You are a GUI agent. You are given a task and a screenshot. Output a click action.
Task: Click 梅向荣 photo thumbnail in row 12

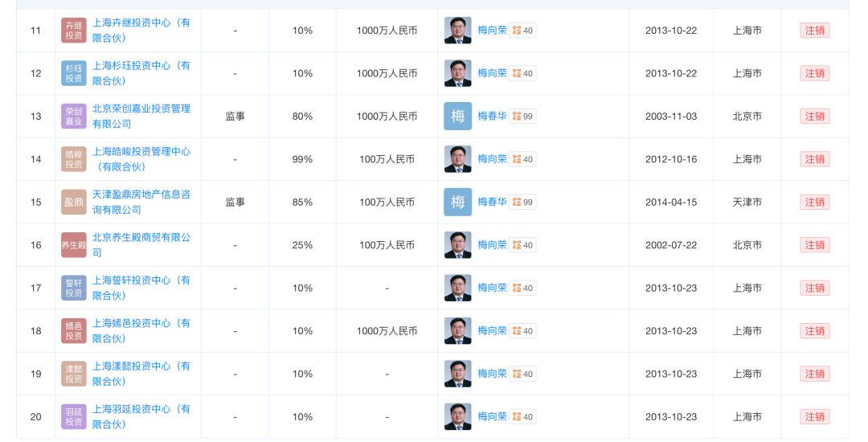tap(458, 73)
